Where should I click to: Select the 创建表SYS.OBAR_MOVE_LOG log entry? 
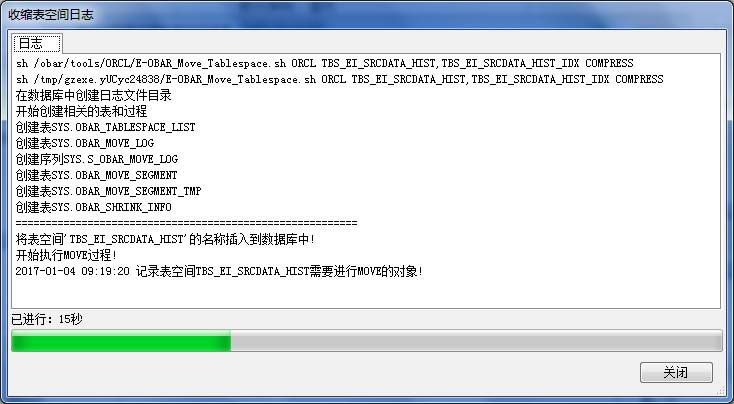(85, 143)
